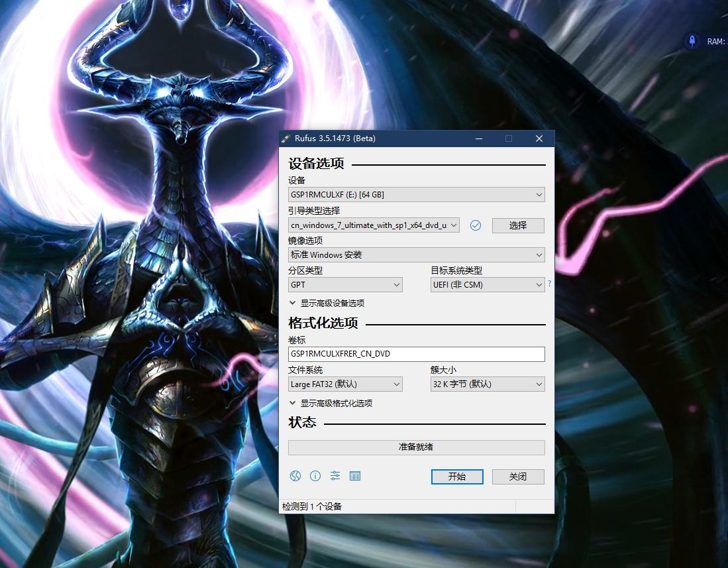The height and width of the screenshot is (568, 728).
Task: Open the boot selection ISO dropdown
Action: tap(374, 225)
